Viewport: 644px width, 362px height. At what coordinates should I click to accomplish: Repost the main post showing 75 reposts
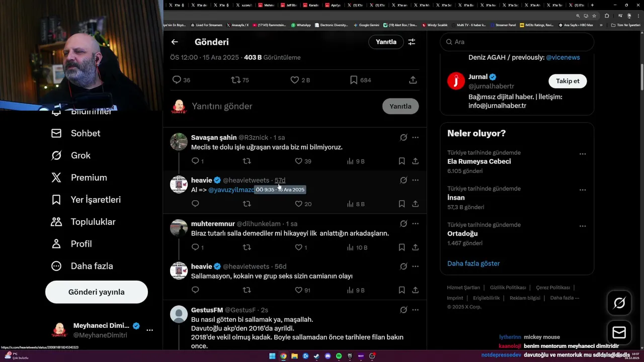coord(235,80)
